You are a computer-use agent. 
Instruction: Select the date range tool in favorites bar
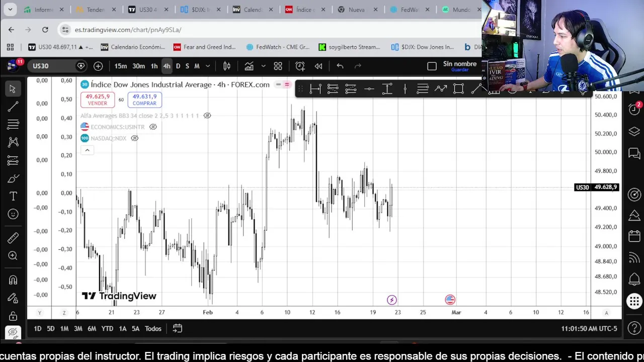point(315,89)
